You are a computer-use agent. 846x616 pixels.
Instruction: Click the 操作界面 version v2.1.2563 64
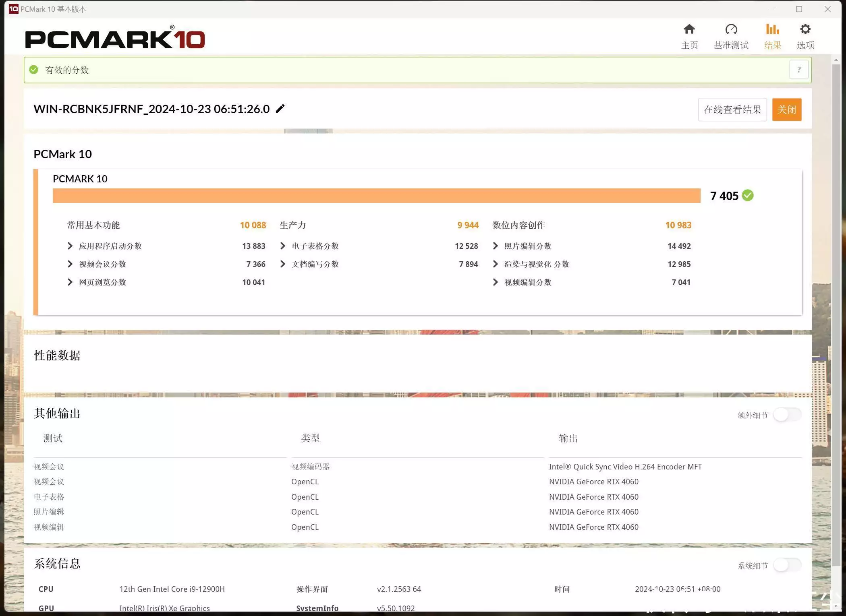click(399, 589)
